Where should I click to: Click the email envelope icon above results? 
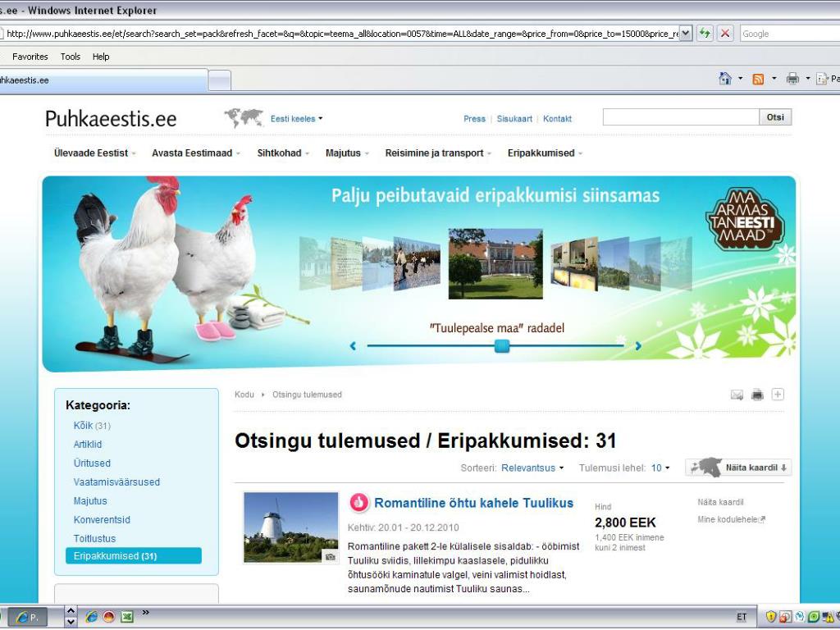[x=737, y=395]
